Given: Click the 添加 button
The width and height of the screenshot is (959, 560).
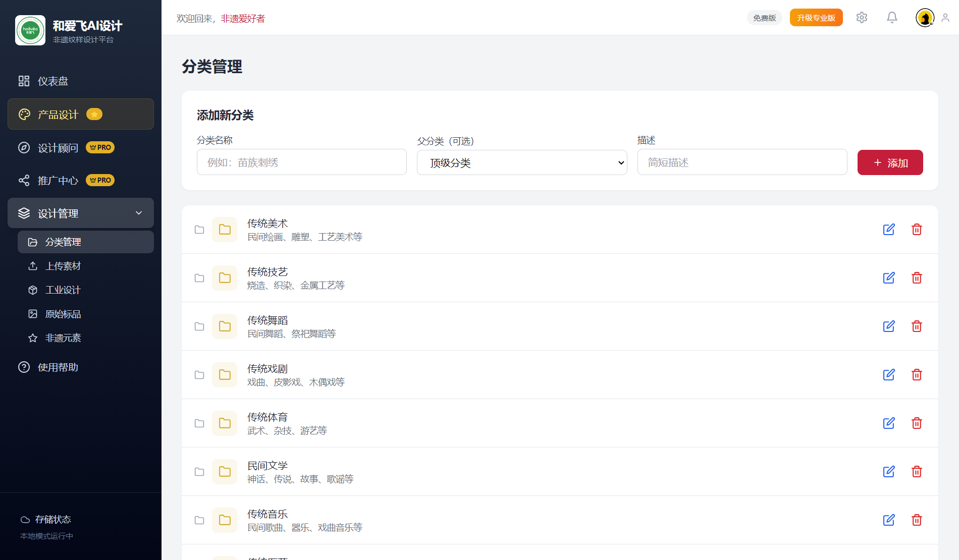Looking at the screenshot, I should (890, 162).
